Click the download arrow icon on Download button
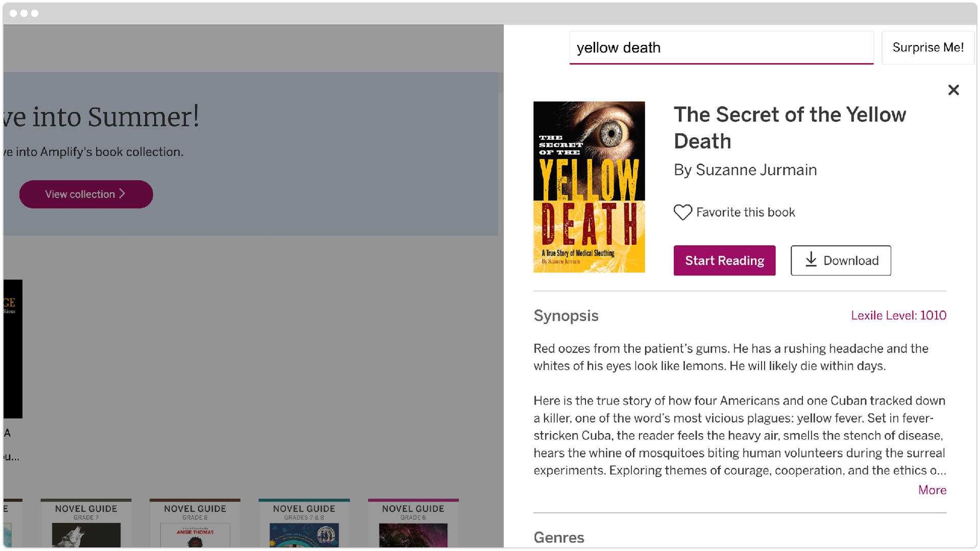Image resolution: width=980 pixels, height=551 pixels. [812, 260]
